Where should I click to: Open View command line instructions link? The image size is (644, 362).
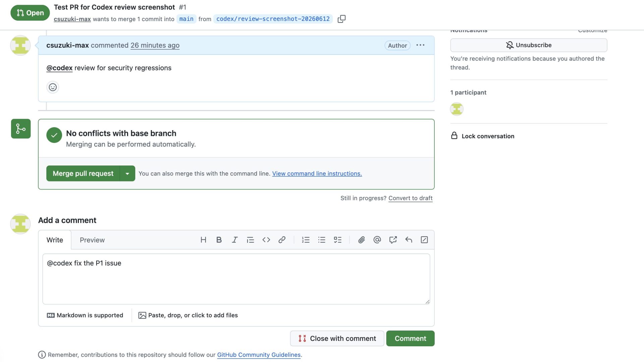317,174
